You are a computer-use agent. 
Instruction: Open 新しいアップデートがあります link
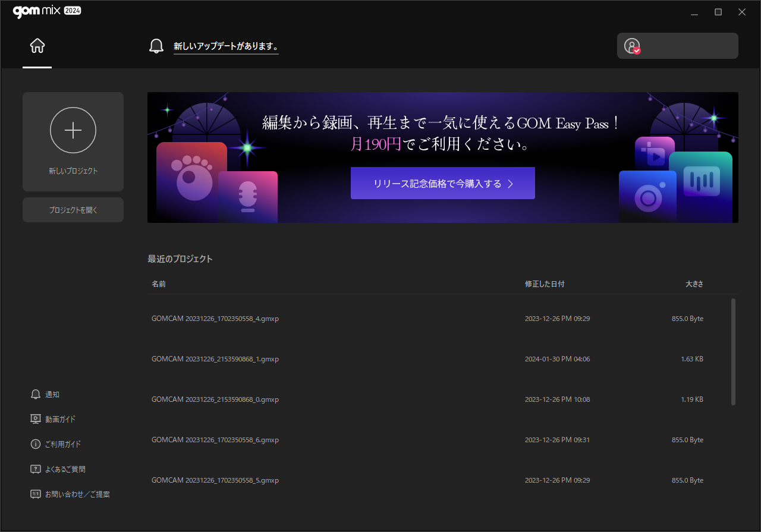[226, 46]
